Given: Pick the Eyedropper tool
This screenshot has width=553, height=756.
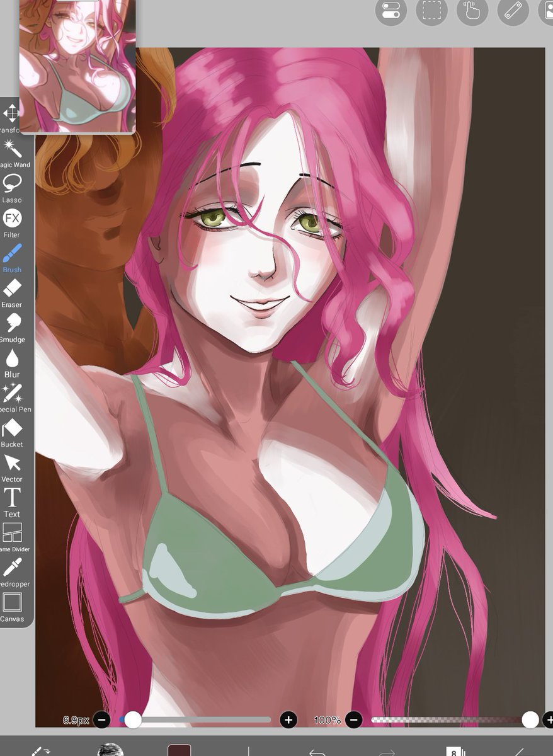Looking at the screenshot, I should click(x=12, y=573).
